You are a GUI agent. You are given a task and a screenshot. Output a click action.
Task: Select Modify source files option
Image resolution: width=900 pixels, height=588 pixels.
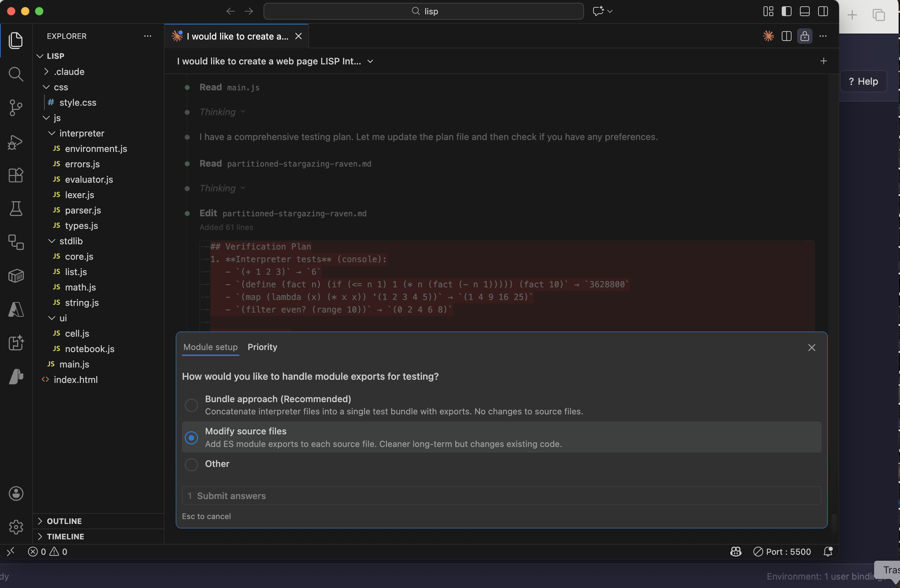191,437
